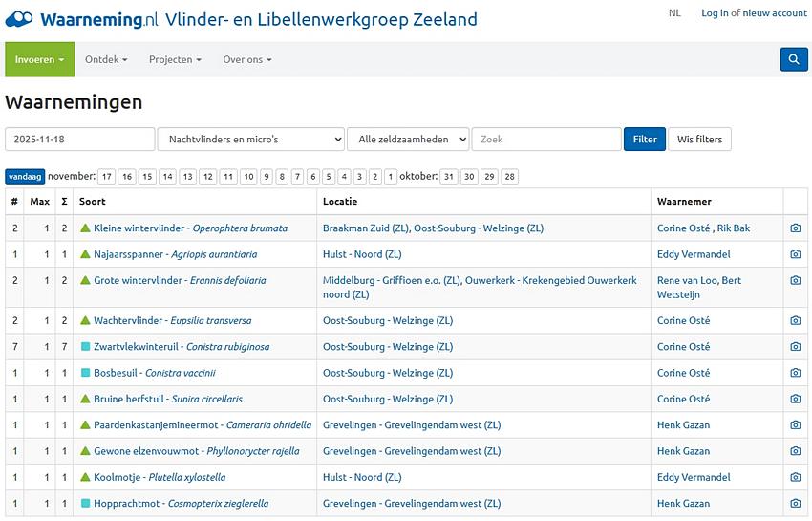Expand the Ontdek menu
The width and height of the screenshot is (812, 521).
point(106,59)
